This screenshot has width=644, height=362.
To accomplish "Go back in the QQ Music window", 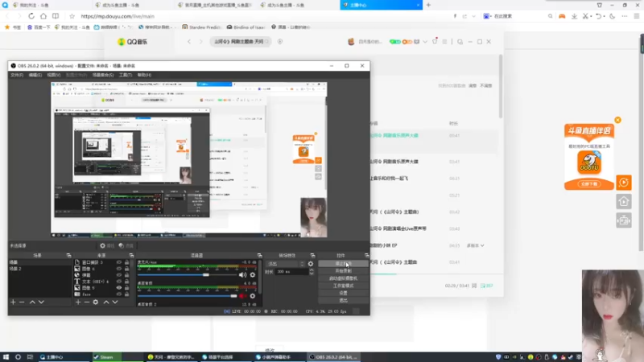I will click(189, 42).
